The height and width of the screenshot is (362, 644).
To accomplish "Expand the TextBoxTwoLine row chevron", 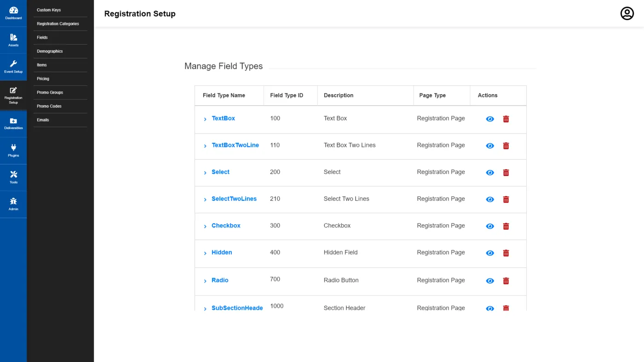I will pos(205,146).
